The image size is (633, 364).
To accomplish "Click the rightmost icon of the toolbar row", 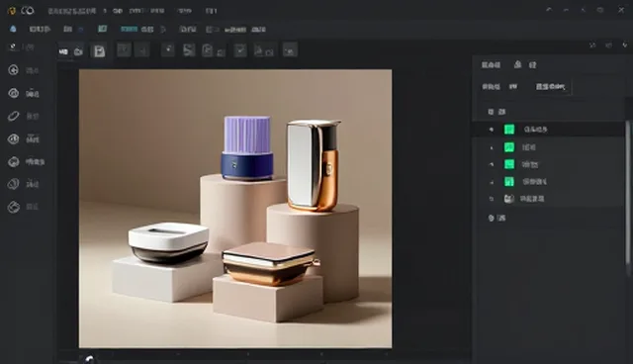I will click(x=290, y=50).
